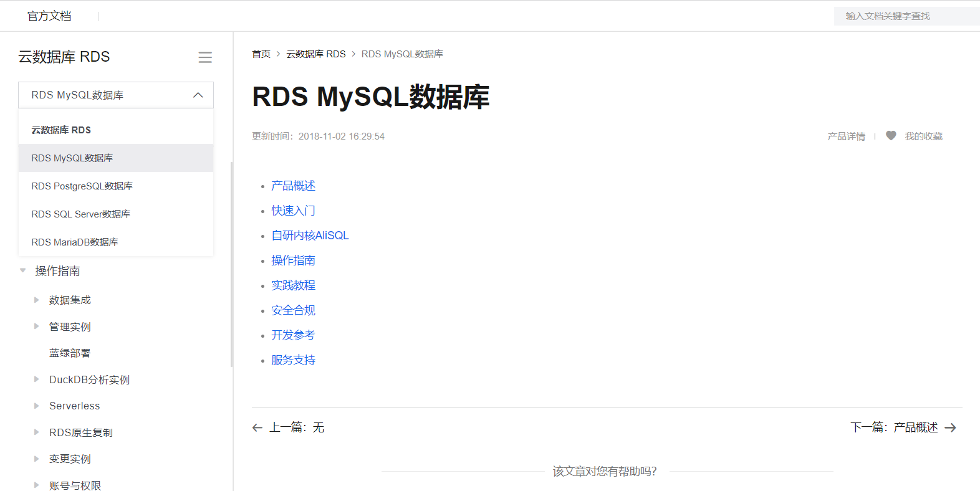Expand the RDS原生复制 tree node
The image size is (980, 491).
pyautogui.click(x=36, y=432)
